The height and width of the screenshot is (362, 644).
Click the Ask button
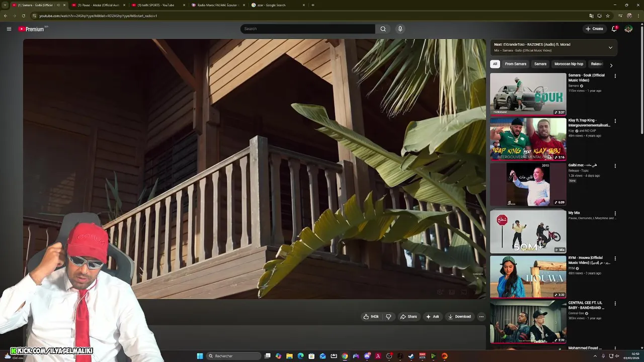pyautogui.click(x=433, y=317)
